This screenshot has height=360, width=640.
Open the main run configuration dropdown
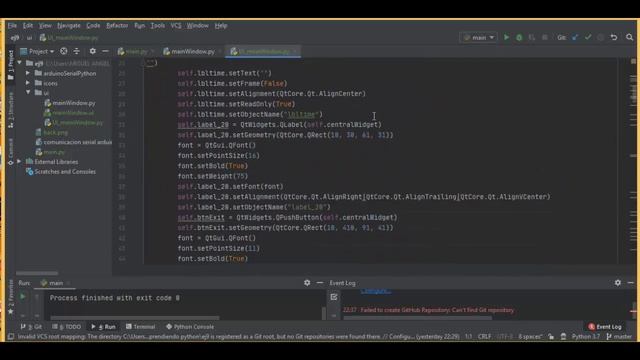coord(479,37)
